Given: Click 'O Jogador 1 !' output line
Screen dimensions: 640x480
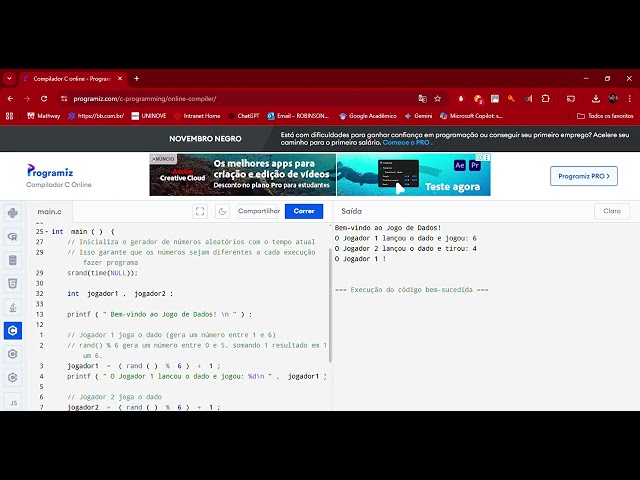Looking at the screenshot, I should 360,259.
